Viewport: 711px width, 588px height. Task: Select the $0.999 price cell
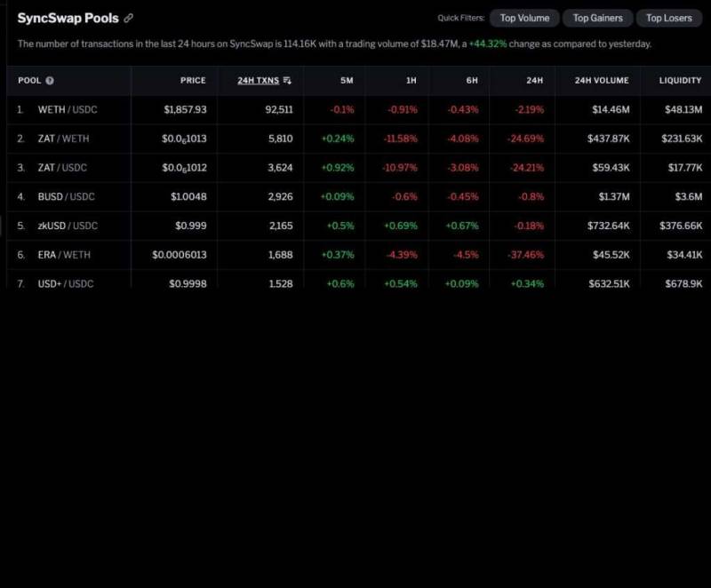tap(191, 226)
